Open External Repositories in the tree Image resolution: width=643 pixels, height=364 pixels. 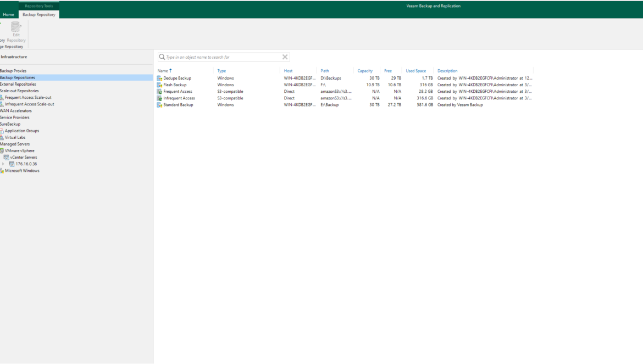pos(18,85)
